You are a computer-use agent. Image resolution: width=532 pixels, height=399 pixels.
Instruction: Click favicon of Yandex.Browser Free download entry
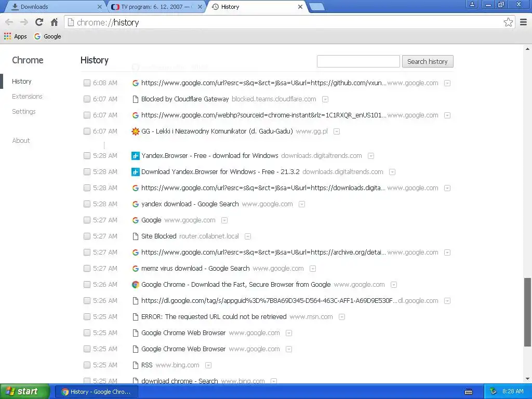coord(136,156)
